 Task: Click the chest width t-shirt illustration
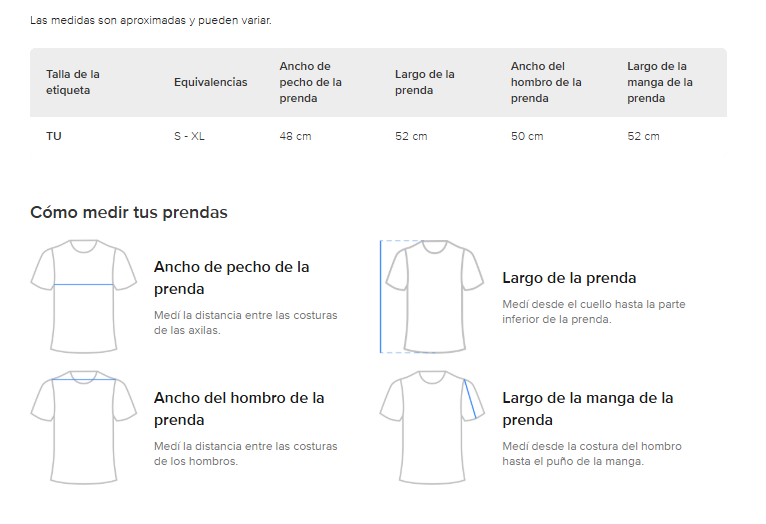point(84,296)
